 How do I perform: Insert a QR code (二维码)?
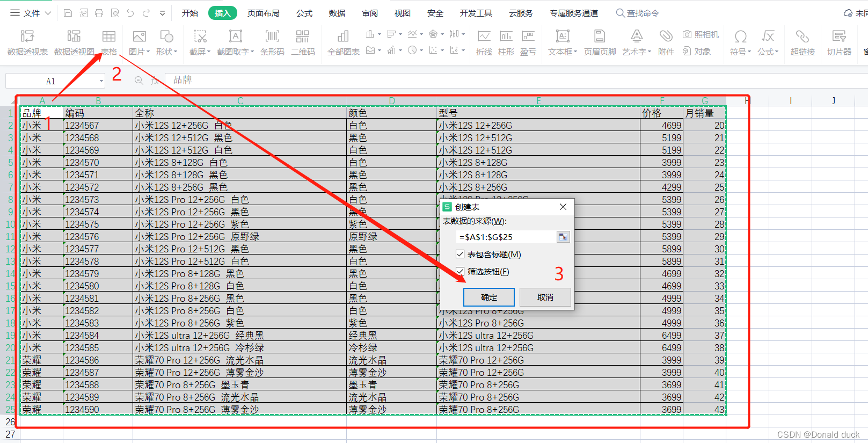tap(303, 43)
